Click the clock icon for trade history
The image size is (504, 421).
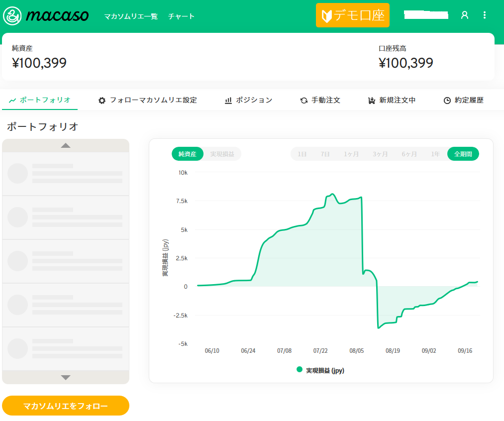pos(447,101)
